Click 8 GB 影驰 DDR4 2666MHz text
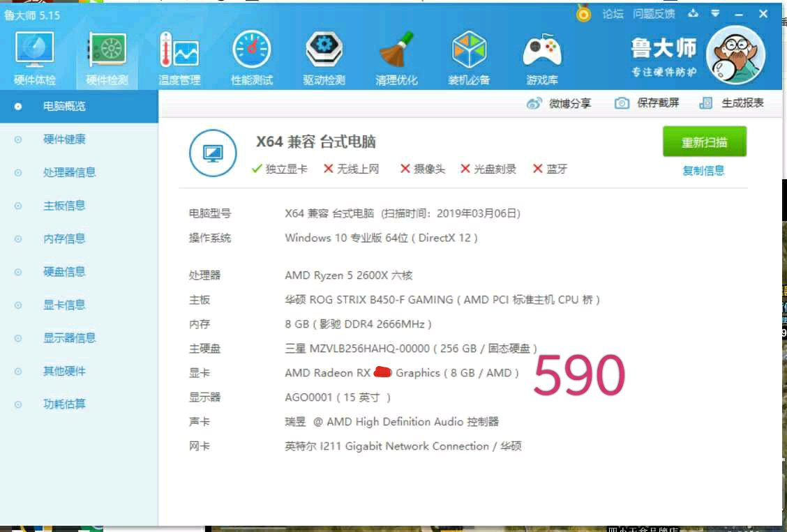This screenshot has width=787, height=532. coord(358,324)
